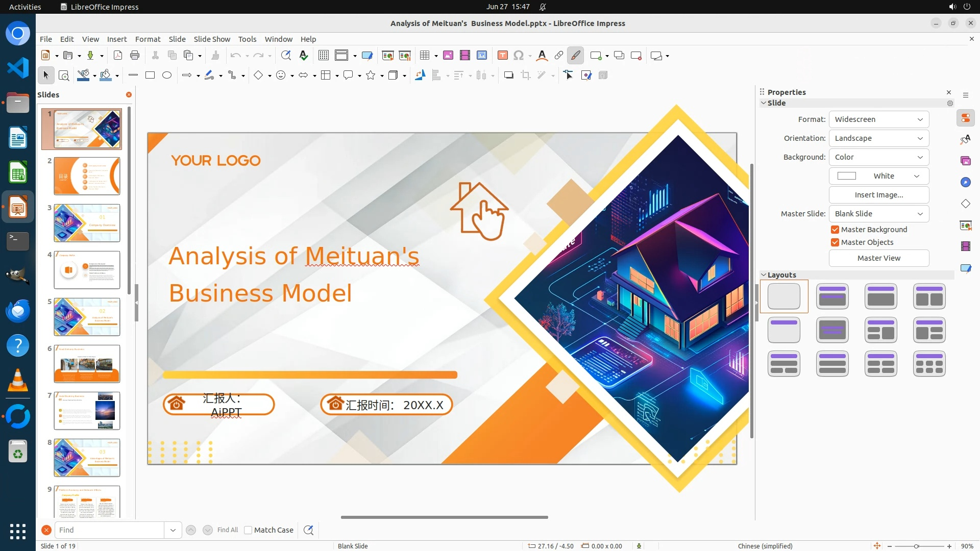Open the Insert Table icon

point(424,56)
